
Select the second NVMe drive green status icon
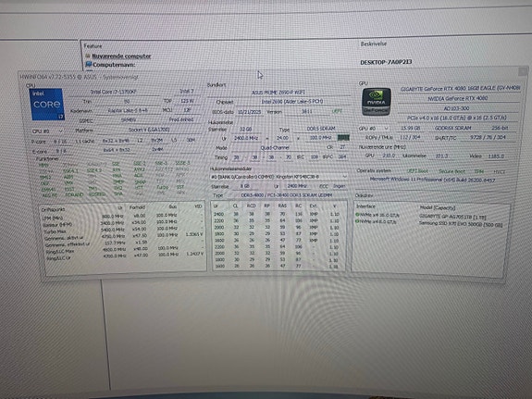coord(357,221)
